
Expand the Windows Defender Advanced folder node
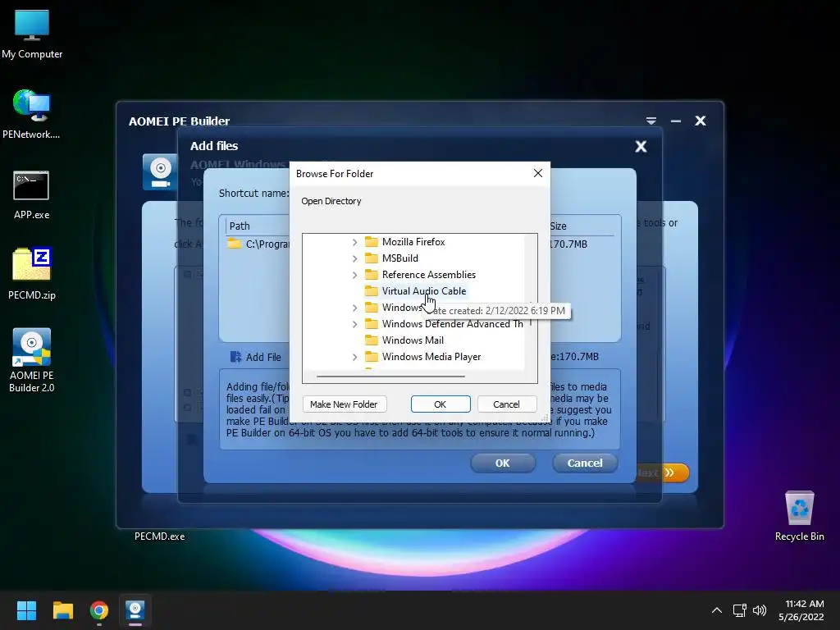[x=354, y=324]
